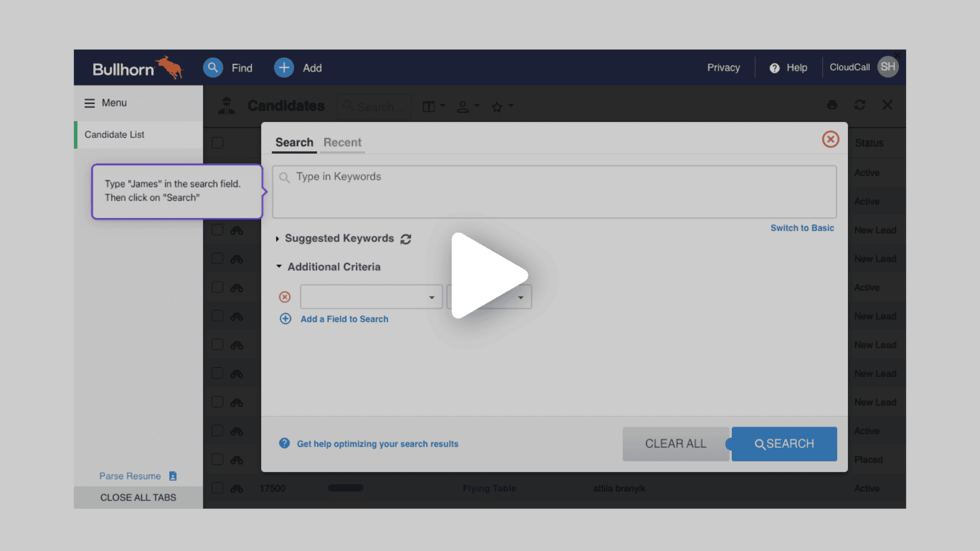Check the topmost row checkbox

217,142
